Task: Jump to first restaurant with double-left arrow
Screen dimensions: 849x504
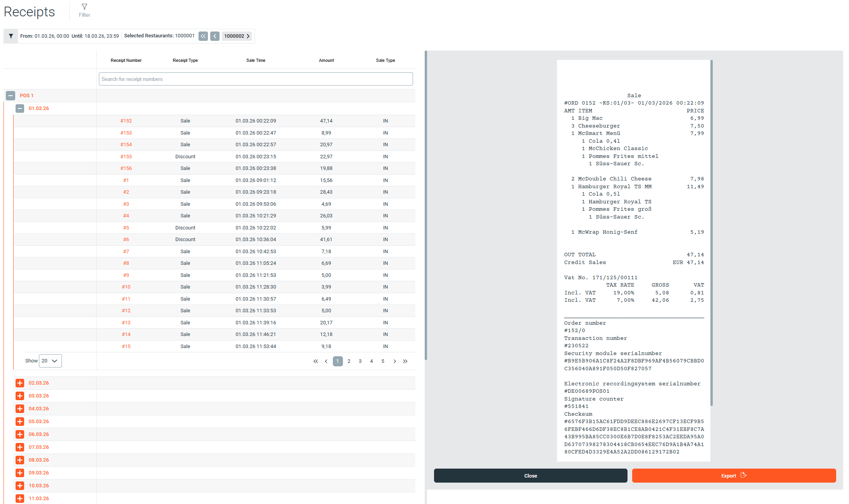Action: click(x=203, y=36)
